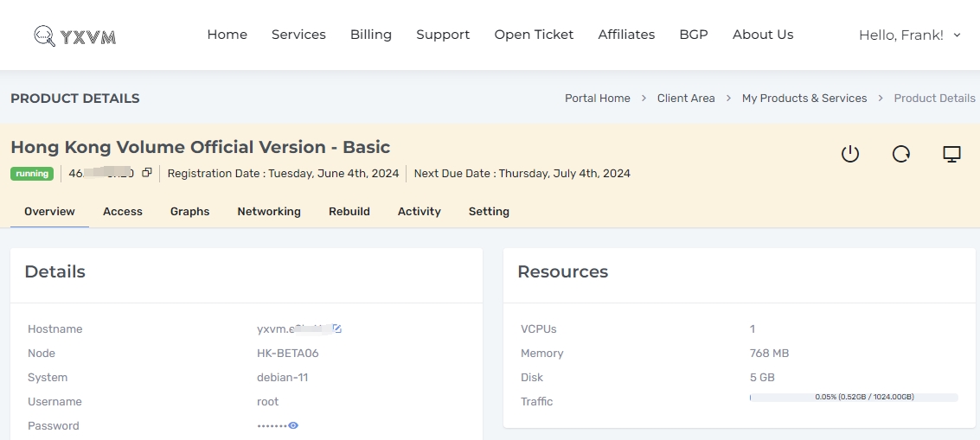Screen dimensions: 980x440
Task: Select the Overview tab
Action: coord(49,211)
